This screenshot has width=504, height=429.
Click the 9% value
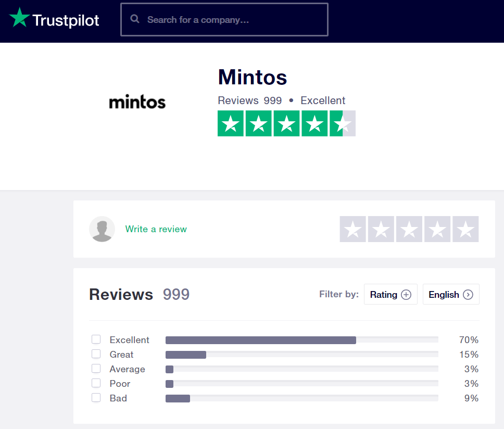tap(471, 398)
